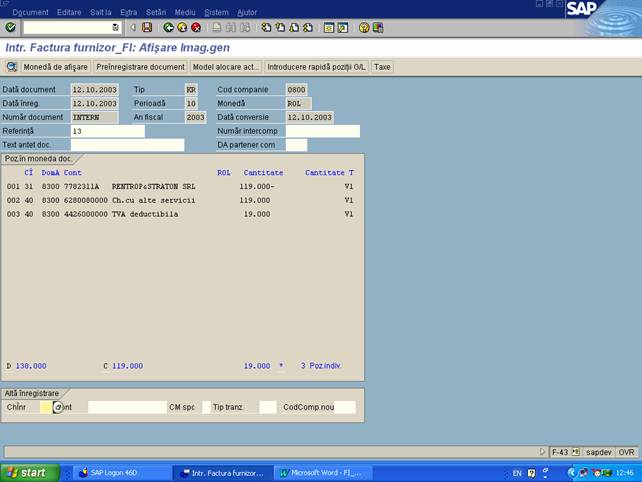Screen dimensions: 642x482
Task: Click the document overview magnifier icon
Action: pos(12,67)
